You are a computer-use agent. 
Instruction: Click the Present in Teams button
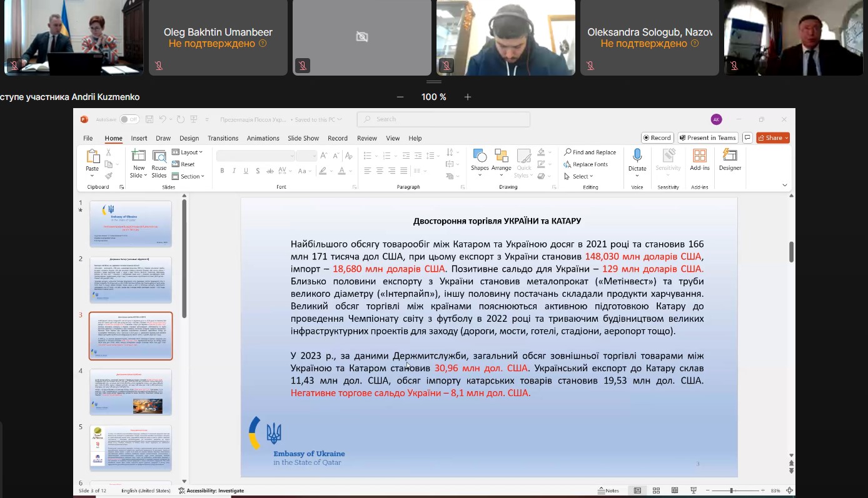(708, 138)
